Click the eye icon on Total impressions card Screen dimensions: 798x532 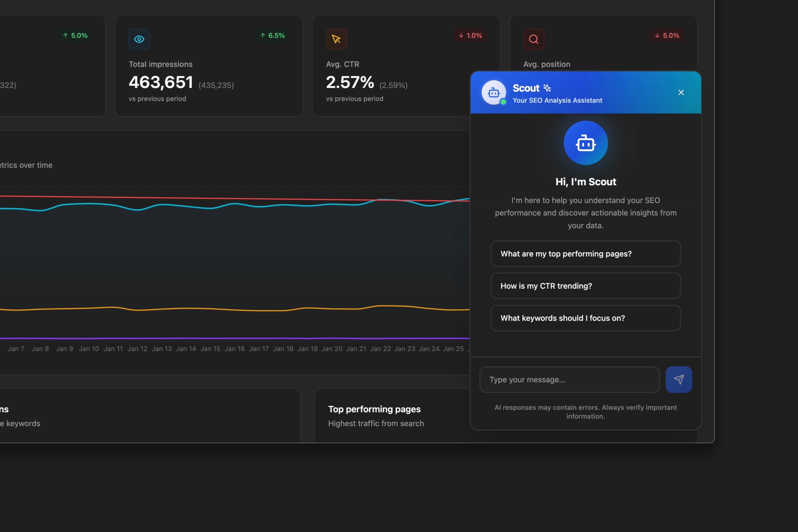(x=139, y=39)
